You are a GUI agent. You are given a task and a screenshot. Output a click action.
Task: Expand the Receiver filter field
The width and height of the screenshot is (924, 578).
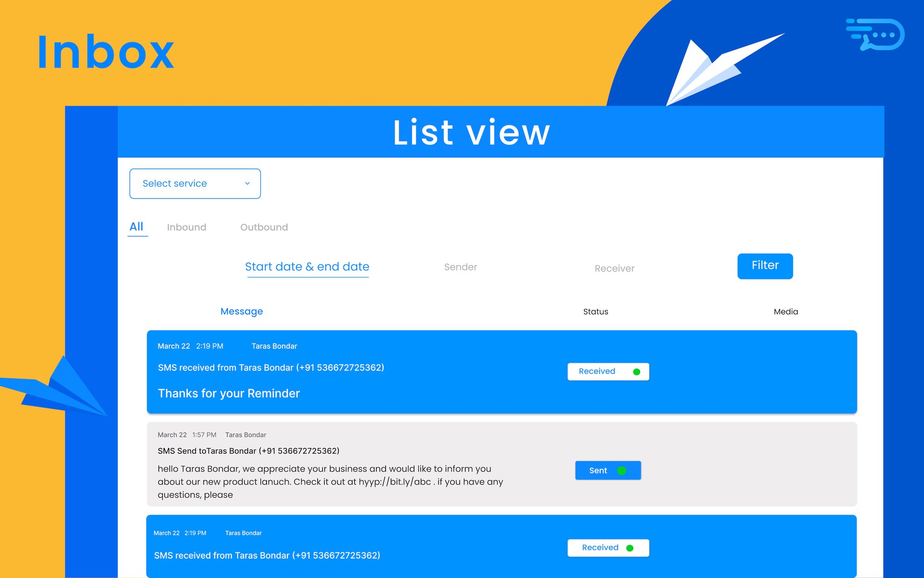614,268
